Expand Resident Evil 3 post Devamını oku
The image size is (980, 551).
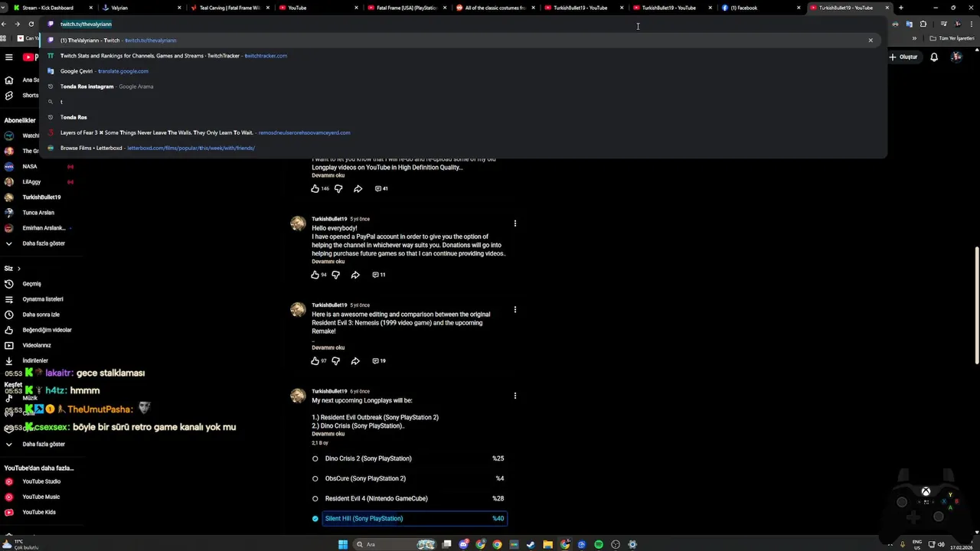(328, 348)
